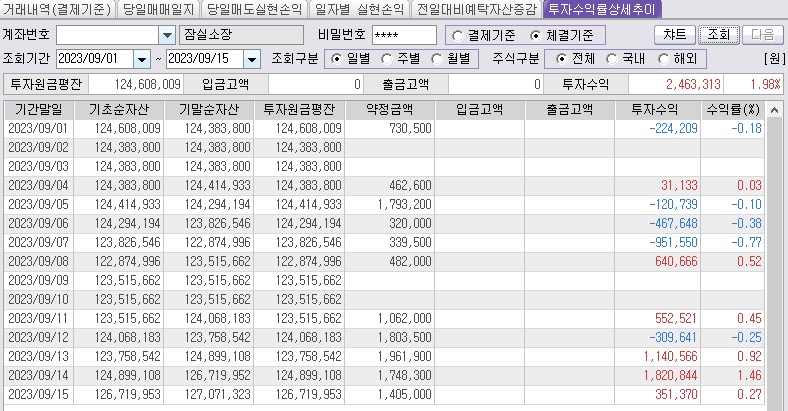The height and width of the screenshot is (411, 788).
Task: Click the table's 투자원금평잔 column header
Action: pos(300,110)
